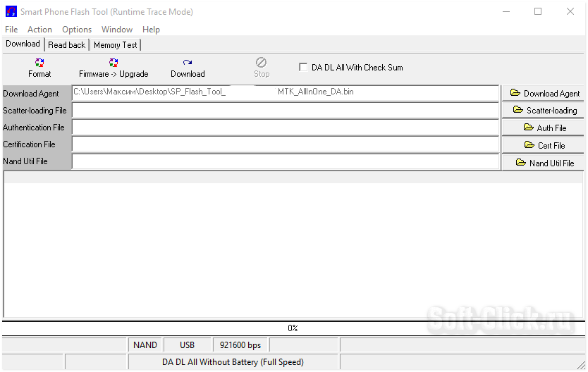Image resolution: width=588 pixels, height=372 pixels.
Task: Open the Window menu
Action: pyautogui.click(x=117, y=30)
